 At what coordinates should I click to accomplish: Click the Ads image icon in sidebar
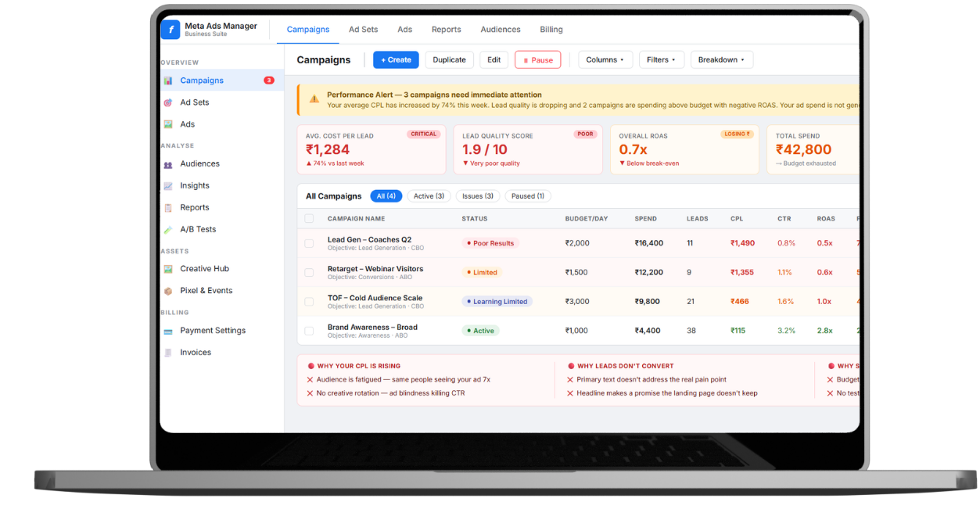coord(167,124)
